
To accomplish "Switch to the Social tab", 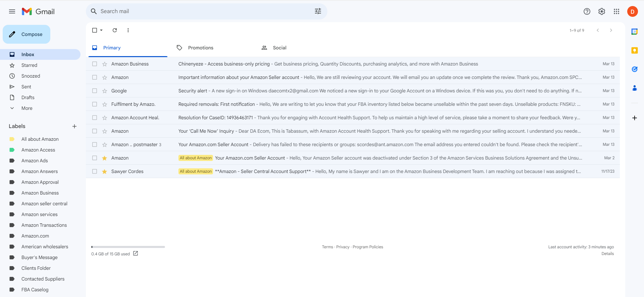I will pyautogui.click(x=298, y=48).
